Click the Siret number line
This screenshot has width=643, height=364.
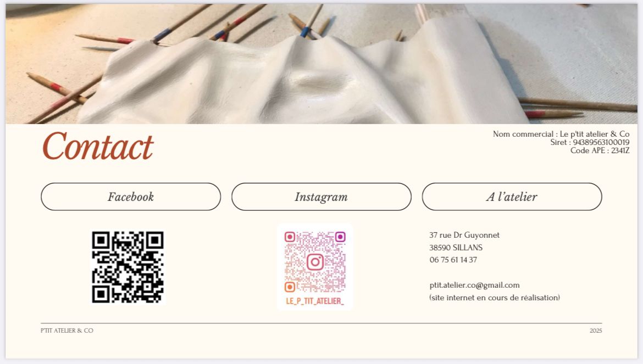[x=590, y=142]
